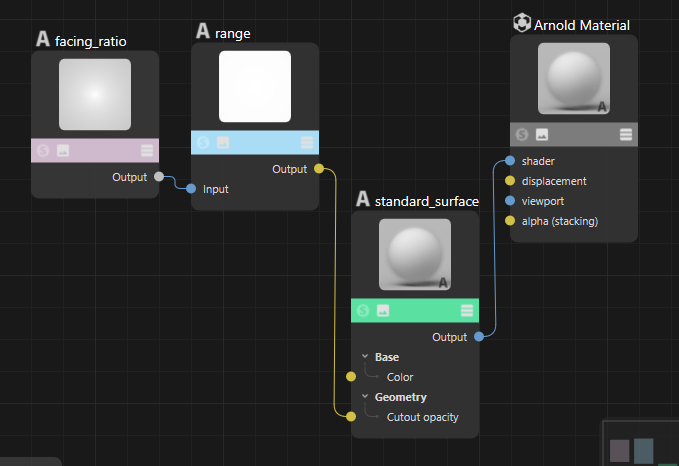Screen dimensions: 679x466
Task: Click the Geometry group label
Action: coord(401,397)
